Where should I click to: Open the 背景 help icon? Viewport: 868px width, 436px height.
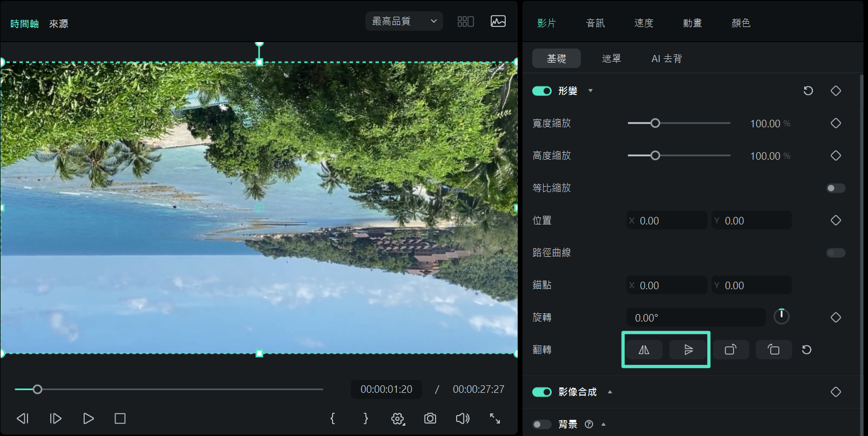[589, 424]
